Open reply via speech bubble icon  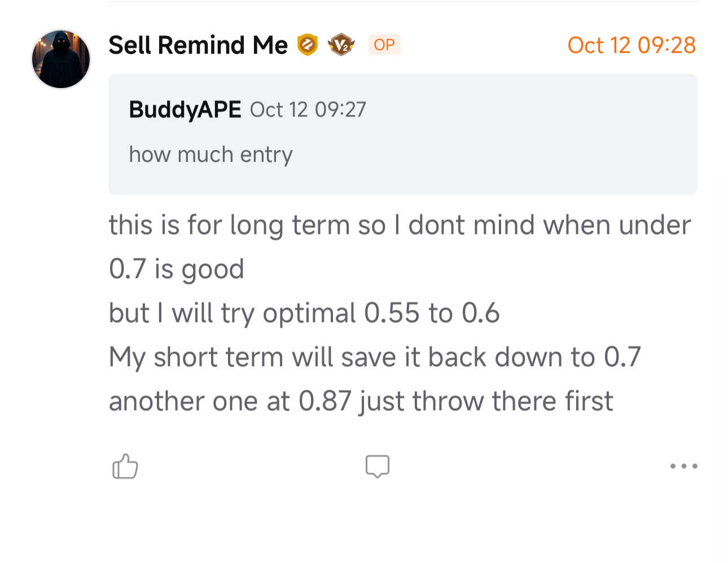(x=377, y=466)
